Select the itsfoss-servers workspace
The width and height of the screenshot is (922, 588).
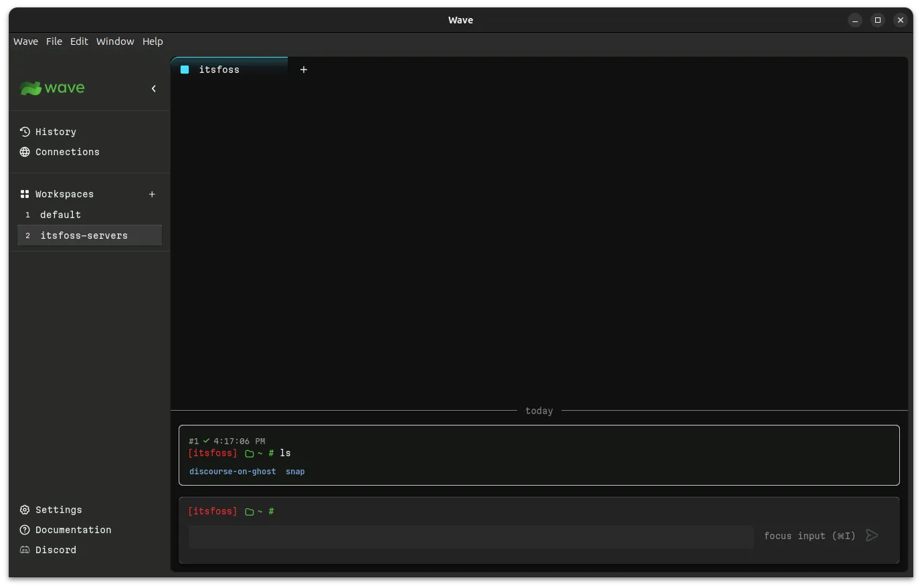84,235
